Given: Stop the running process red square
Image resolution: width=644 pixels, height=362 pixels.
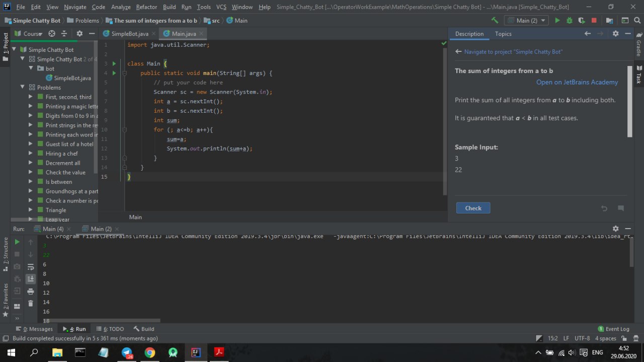Looking at the screenshot, I should click(594, 21).
